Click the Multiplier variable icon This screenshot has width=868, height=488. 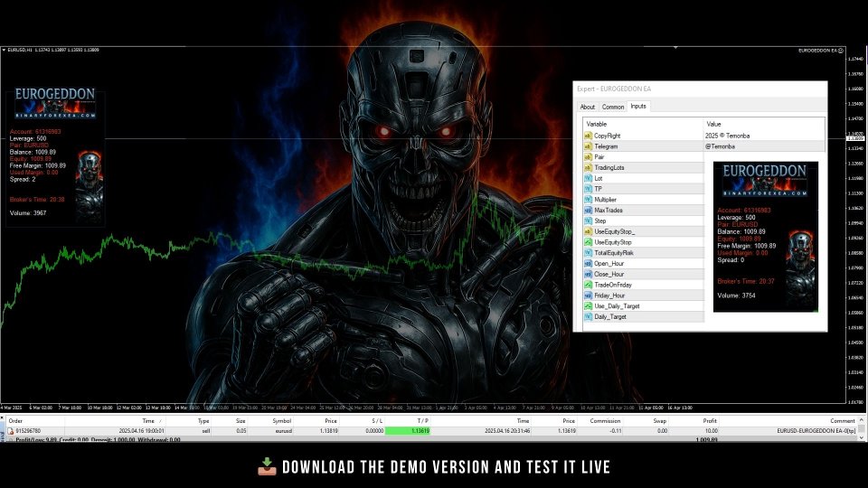[x=588, y=199]
